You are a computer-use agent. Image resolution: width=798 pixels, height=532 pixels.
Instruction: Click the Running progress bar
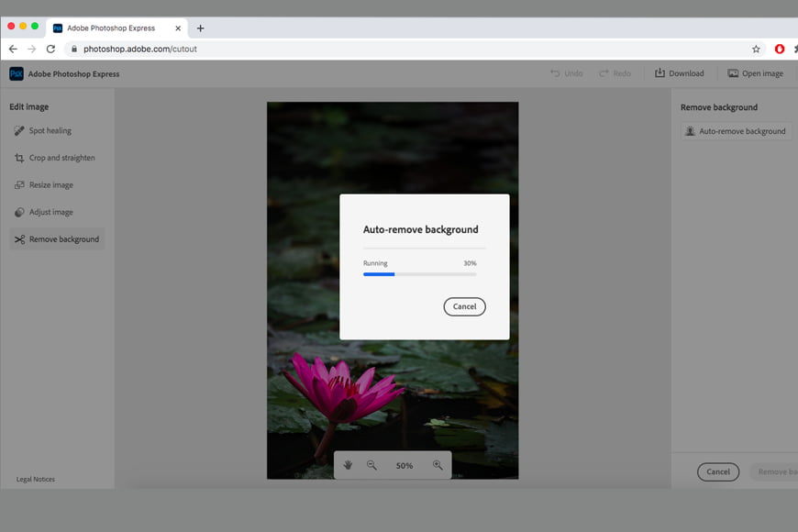click(420, 274)
